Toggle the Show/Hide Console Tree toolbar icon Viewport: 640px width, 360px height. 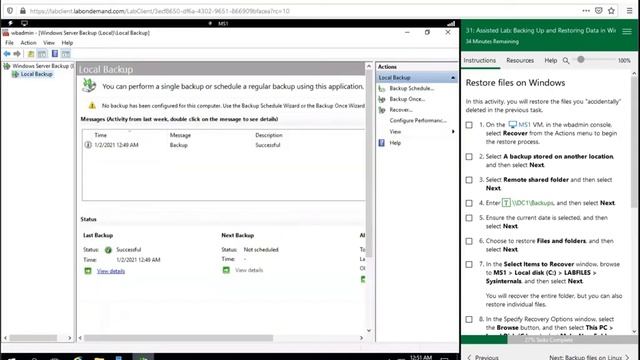coord(42,54)
